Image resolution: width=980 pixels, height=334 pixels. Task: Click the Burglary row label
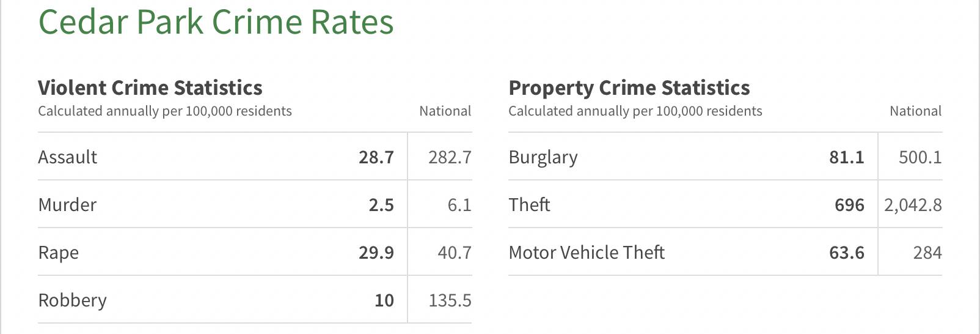tap(543, 157)
